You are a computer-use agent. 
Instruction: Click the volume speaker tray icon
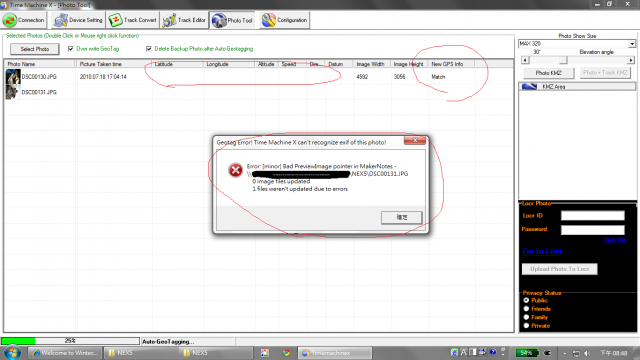tap(587, 353)
